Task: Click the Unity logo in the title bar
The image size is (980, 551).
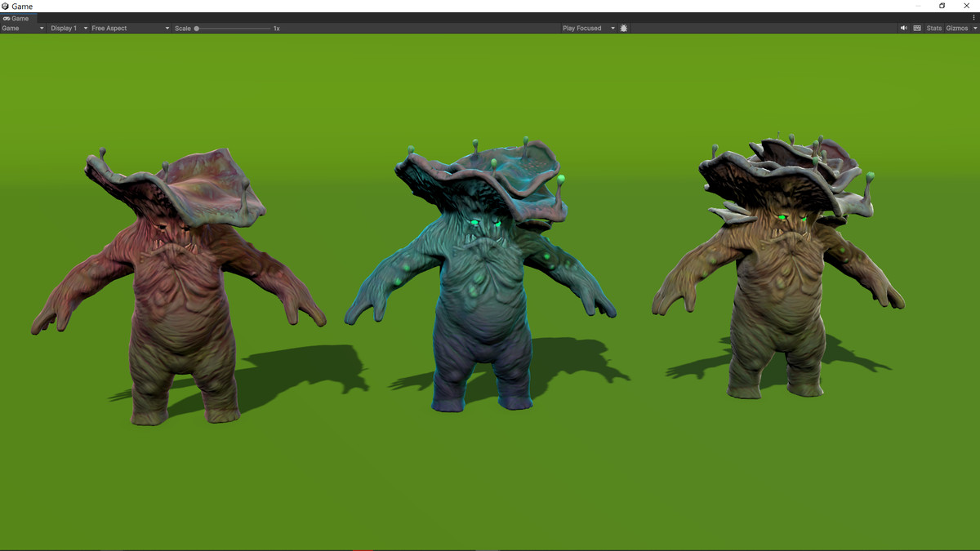Action: tap(6, 6)
